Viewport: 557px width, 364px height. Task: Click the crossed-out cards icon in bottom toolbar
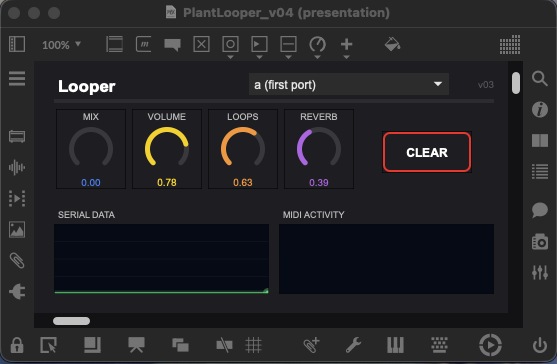click(224, 345)
